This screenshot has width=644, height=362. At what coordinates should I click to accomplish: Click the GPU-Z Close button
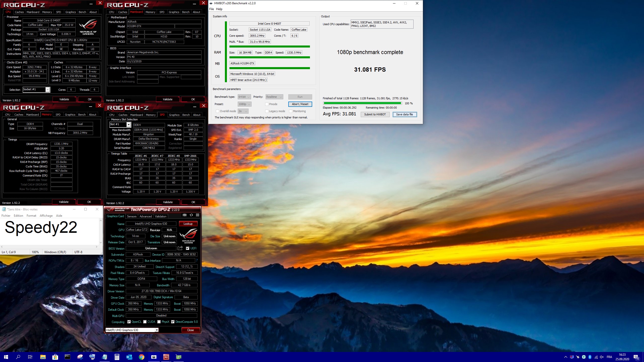coord(190,330)
